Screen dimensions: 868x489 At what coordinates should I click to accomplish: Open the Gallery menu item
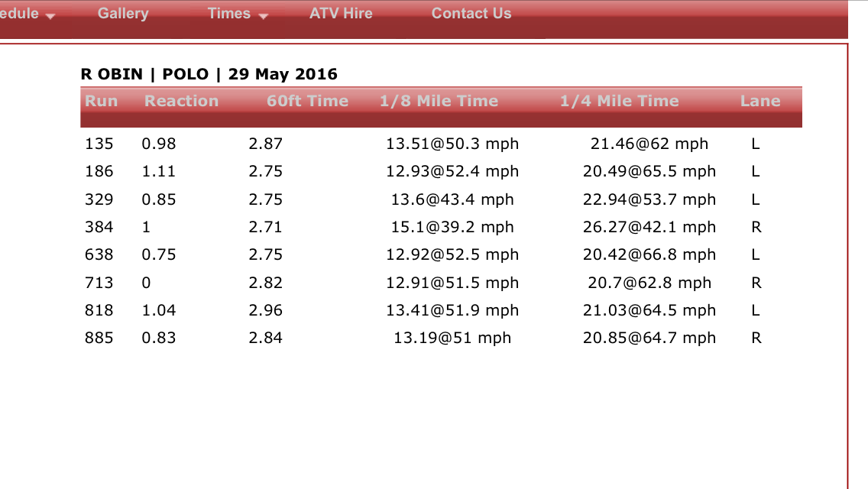[x=123, y=13]
